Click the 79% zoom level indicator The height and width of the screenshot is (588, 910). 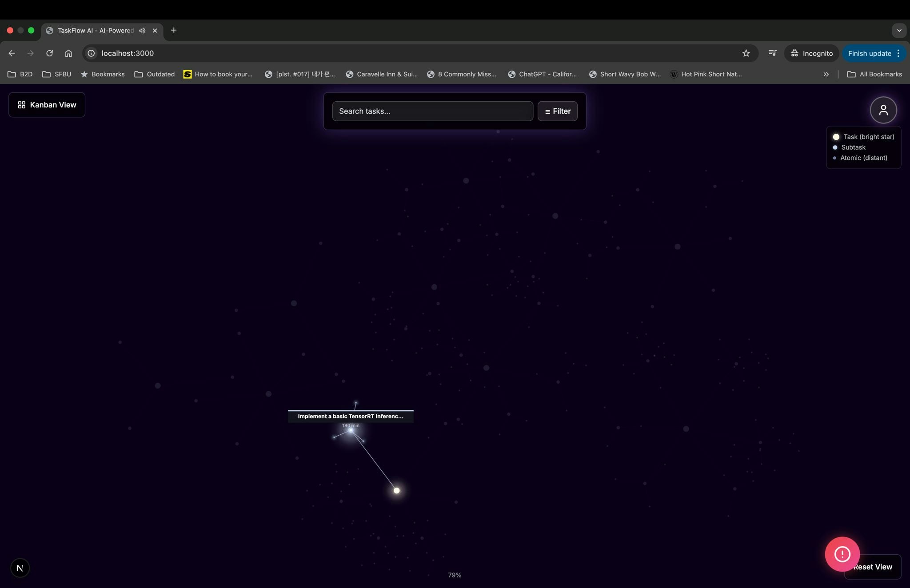pos(455,574)
